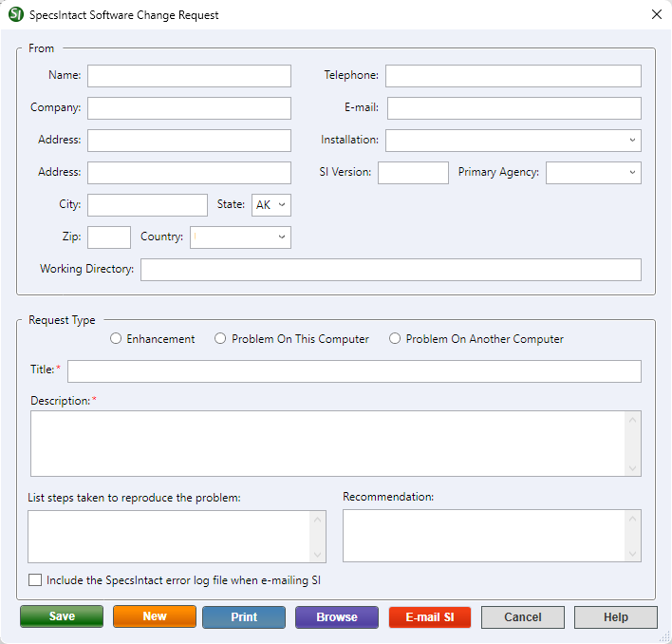The width and height of the screenshot is (672, 644).
Task: Click the SpecsIntact SI logo icon
Action: click(16, 14)
